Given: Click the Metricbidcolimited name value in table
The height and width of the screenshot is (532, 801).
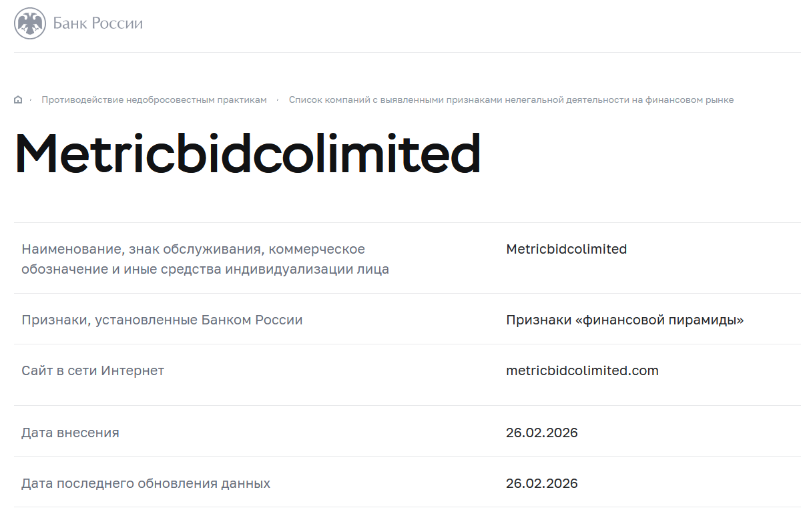Looking at the screenshot, I should [566, 250].
